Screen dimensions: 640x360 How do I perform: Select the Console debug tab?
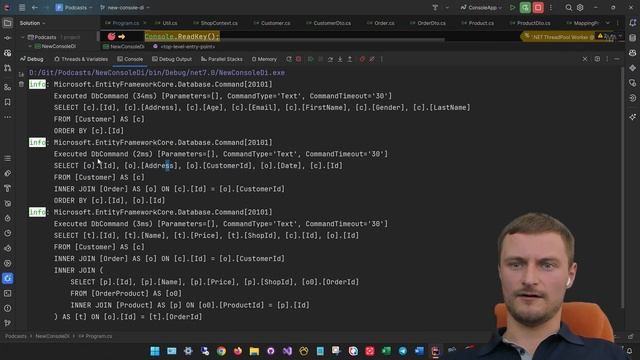click(x=130, y=59)
